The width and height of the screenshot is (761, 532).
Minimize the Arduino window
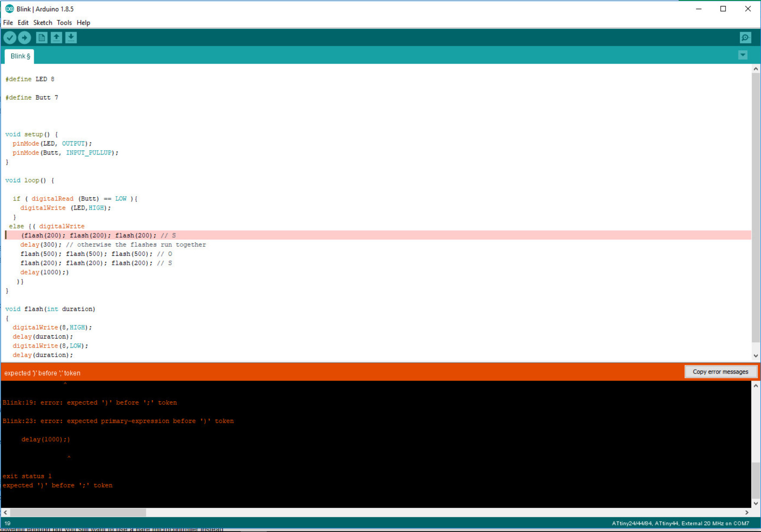(699, 9)
